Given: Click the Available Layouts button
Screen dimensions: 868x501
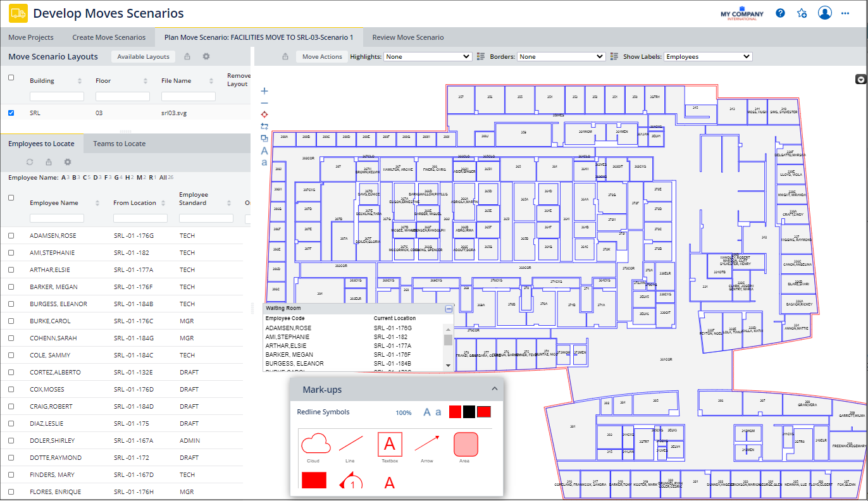Looking at the screenshot, I should click(x=143, y=57).
